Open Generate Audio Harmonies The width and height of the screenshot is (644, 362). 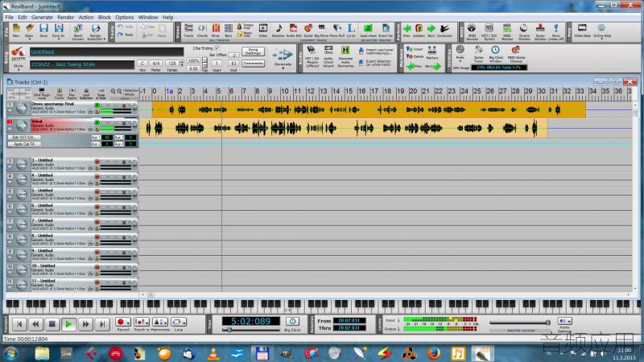coord(345,56)
